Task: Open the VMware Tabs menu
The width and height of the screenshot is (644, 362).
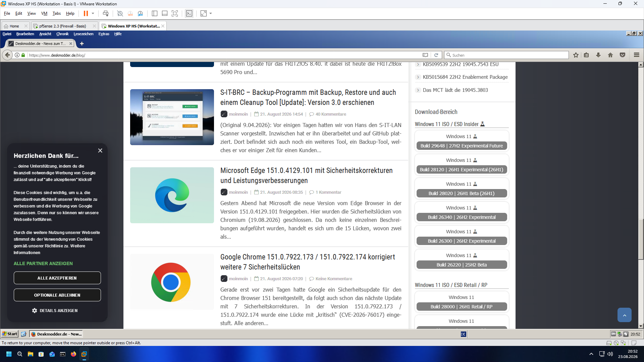Action: click(57, 13)
